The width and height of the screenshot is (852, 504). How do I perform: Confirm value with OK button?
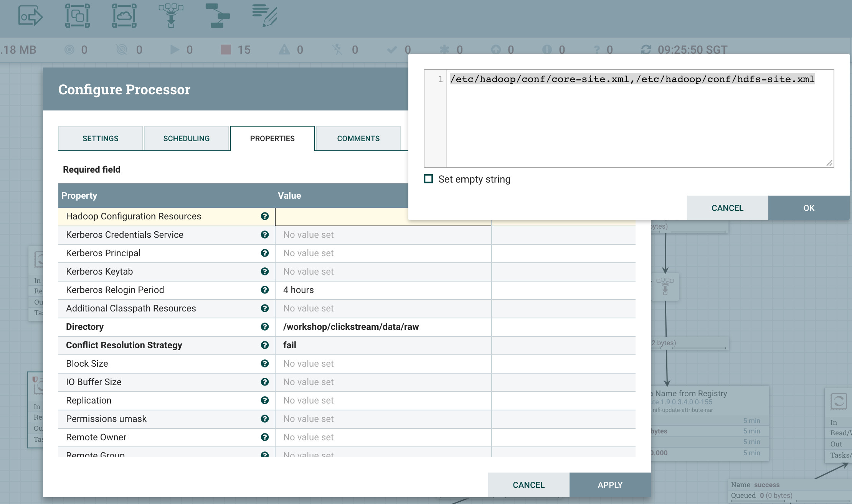click(x=809, y=208)
